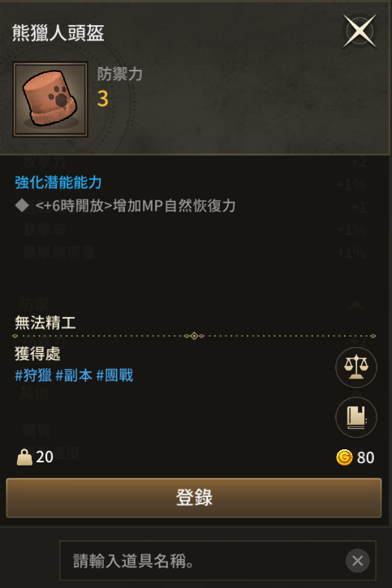
Task: Click the 無法精工 label
Action: coord(45,323)
